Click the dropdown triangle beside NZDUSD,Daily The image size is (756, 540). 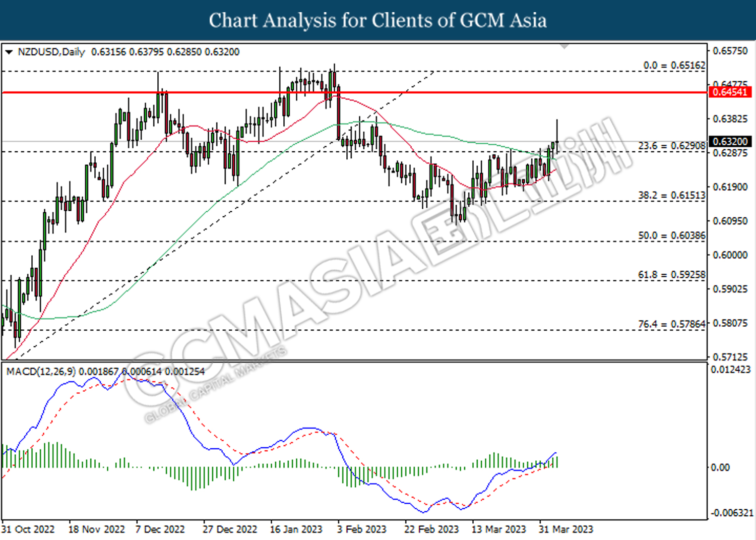coord(9,52)
